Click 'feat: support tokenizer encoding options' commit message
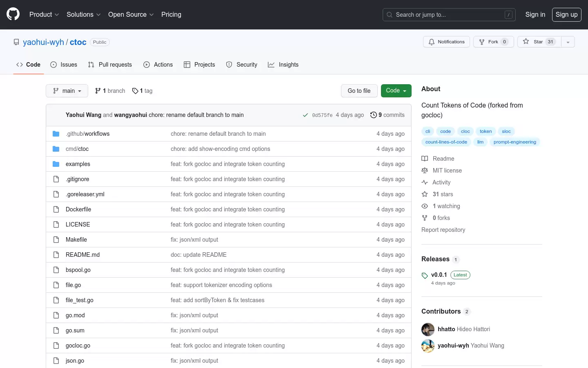This screenshot has width=588, height=368. click(221, 285)
